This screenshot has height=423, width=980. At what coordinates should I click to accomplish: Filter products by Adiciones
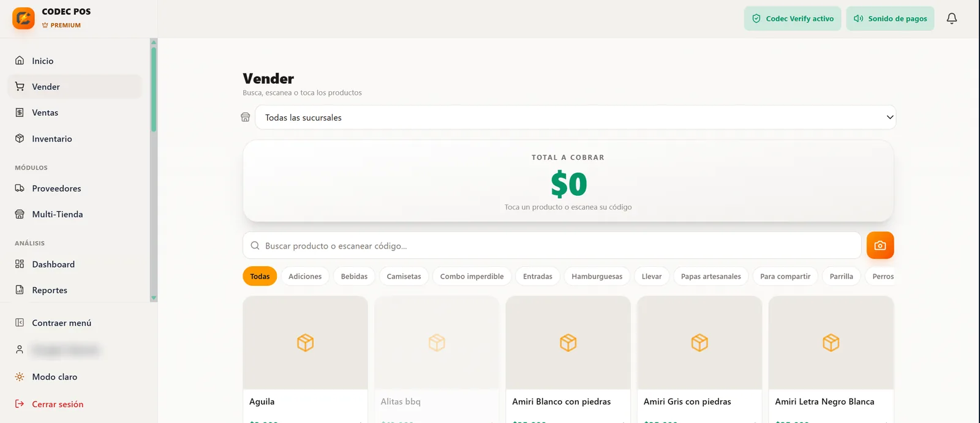tap(305, 276)
